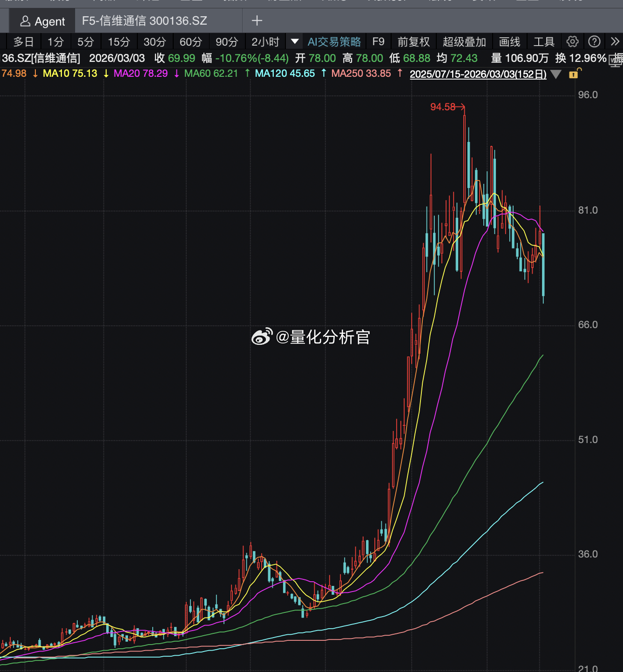Open a new tab with the plus button
The width and height of the screenshot is (623, 672).
(257, 20)
